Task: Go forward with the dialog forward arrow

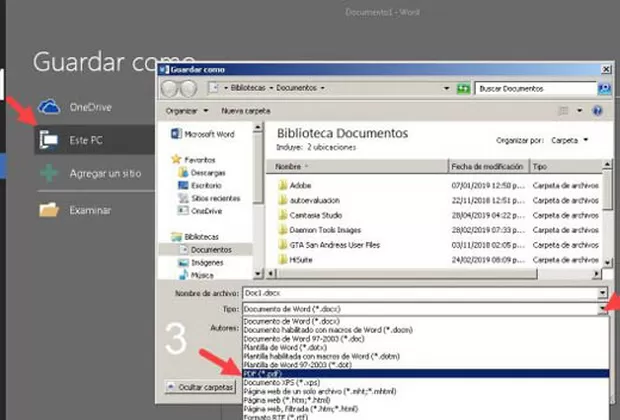Action: (x=188, y=88)
